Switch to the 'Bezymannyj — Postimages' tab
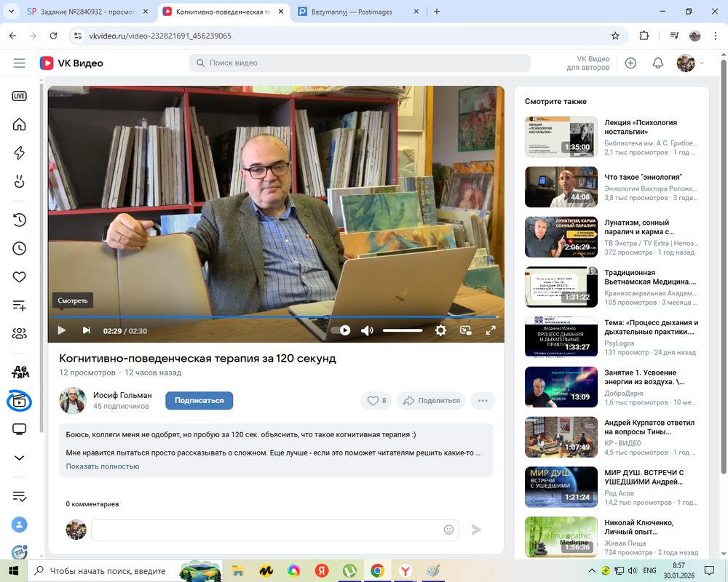 click(358, 12)
